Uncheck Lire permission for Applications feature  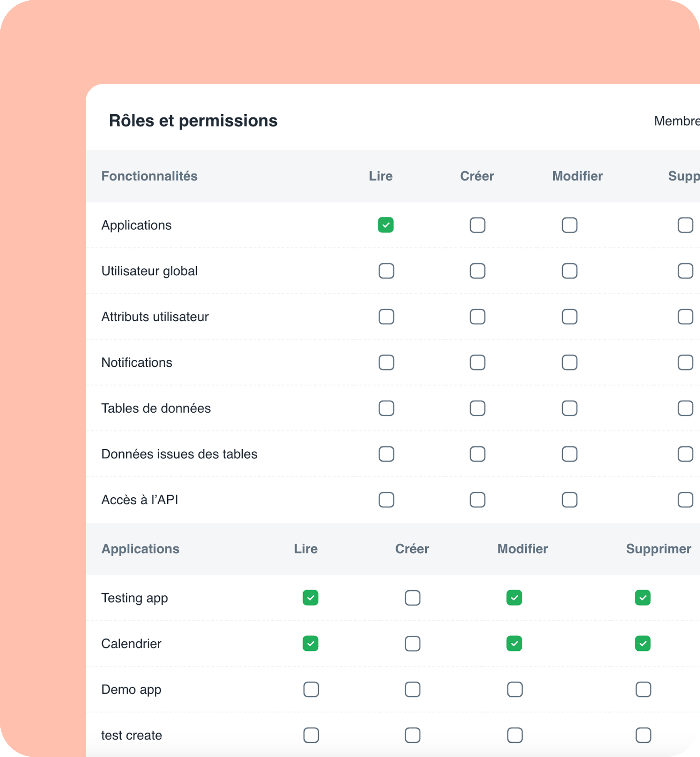click(386, 225)
